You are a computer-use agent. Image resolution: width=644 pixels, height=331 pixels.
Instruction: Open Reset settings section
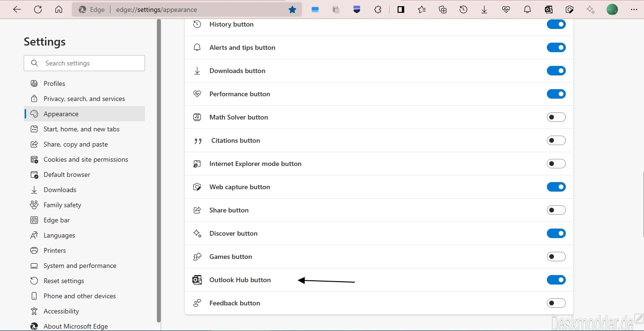[x=84, y=281]
